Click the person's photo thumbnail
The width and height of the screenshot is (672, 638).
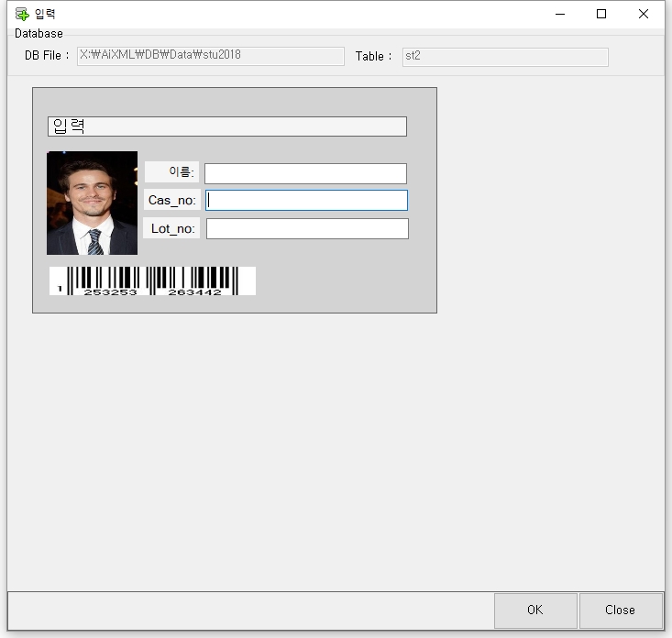[x=92, y=203]
